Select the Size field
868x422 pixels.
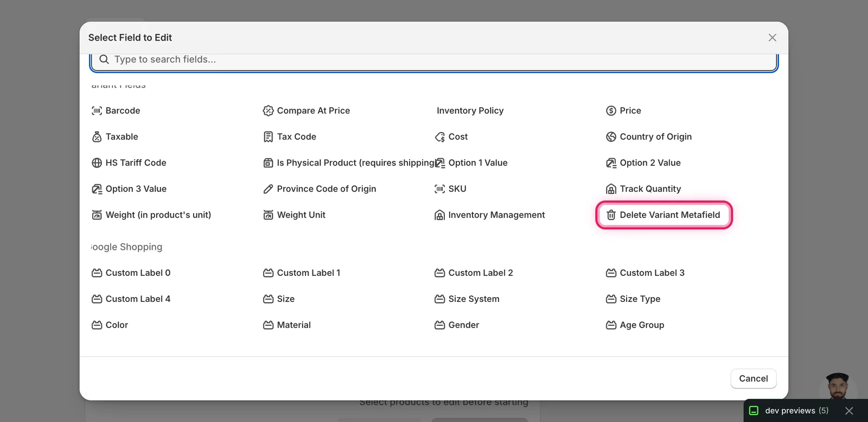[x=279, y=299]
